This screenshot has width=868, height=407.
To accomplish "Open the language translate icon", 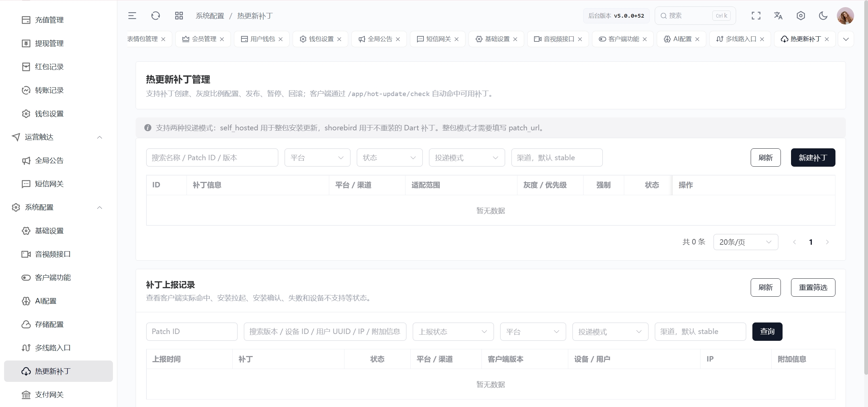I will pyautogui.click(x=778, y=16).
